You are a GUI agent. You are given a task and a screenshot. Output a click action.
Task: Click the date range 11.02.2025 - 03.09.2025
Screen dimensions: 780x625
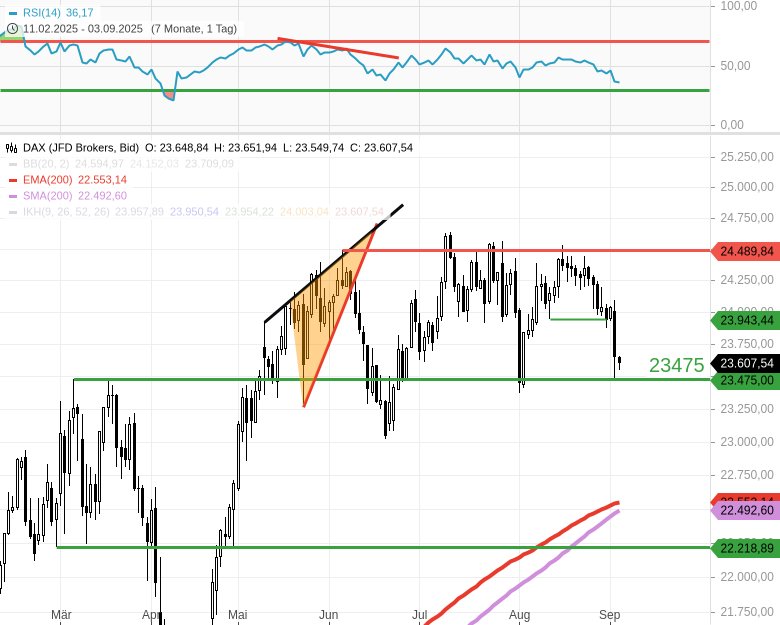point(83,29)
